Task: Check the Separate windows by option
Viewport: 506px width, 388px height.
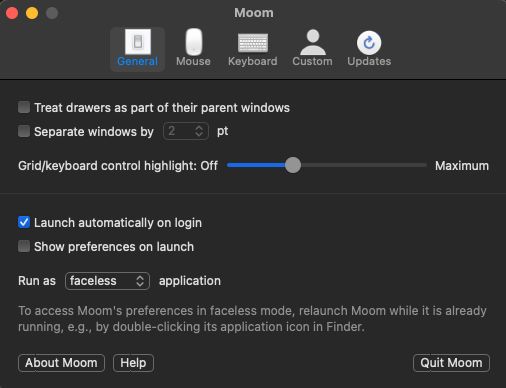Action: pyautogui.click(x=24, y=131)
